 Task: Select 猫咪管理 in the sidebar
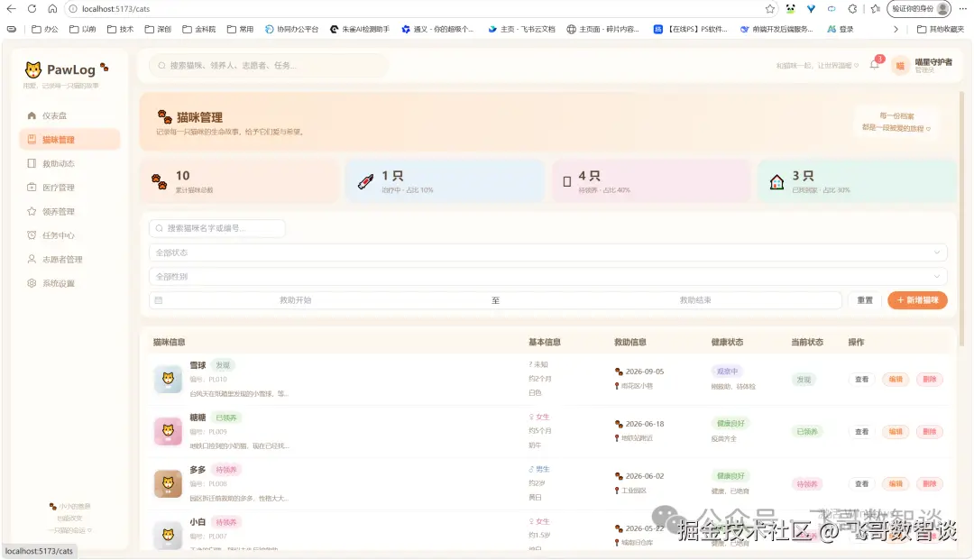click(x=69, y=140)
